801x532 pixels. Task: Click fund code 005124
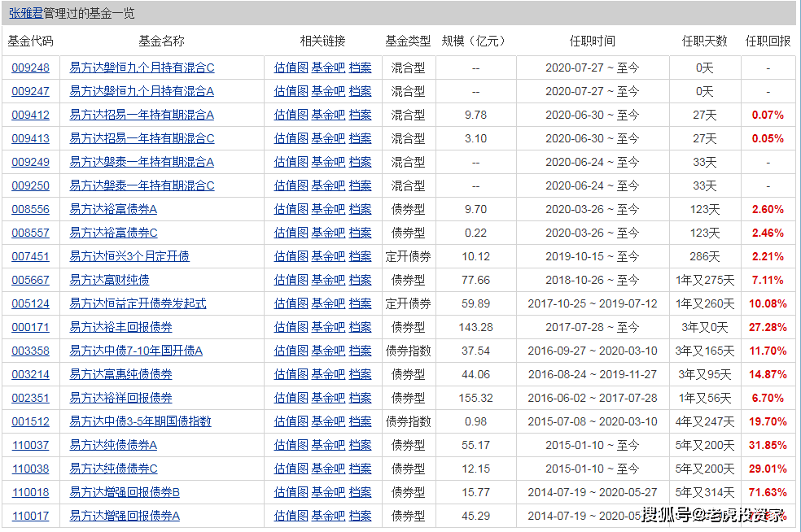pyautogui.click(x=30, y=303)
